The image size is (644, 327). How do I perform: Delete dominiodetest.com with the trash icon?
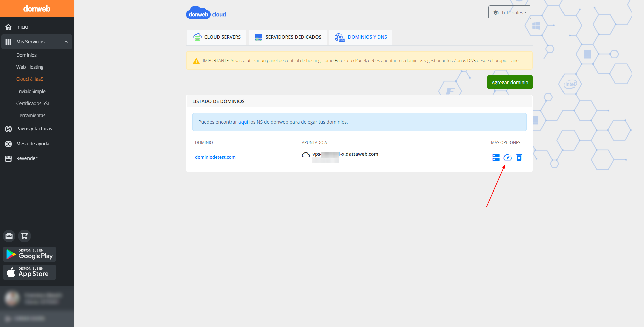(519, 157)
